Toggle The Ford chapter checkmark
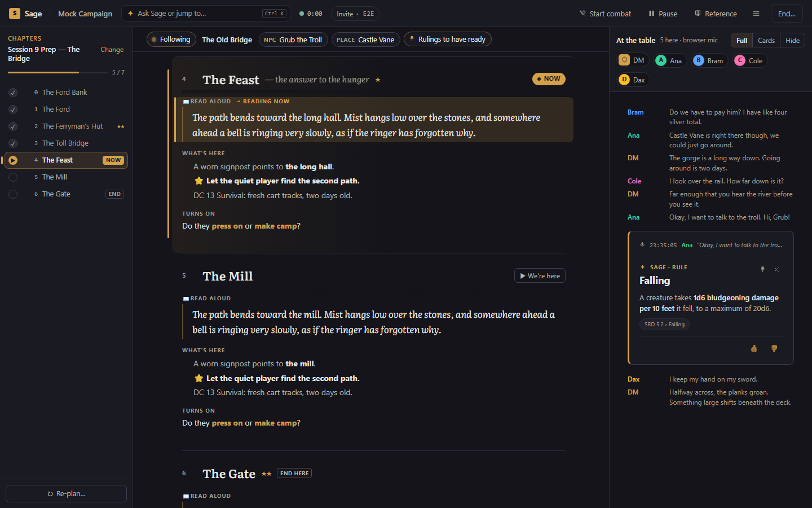 pyautogui.click(x=13, y=110)
